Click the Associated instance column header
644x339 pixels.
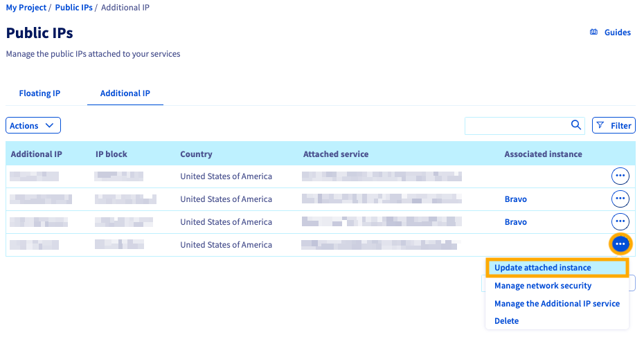click(543, 154)
